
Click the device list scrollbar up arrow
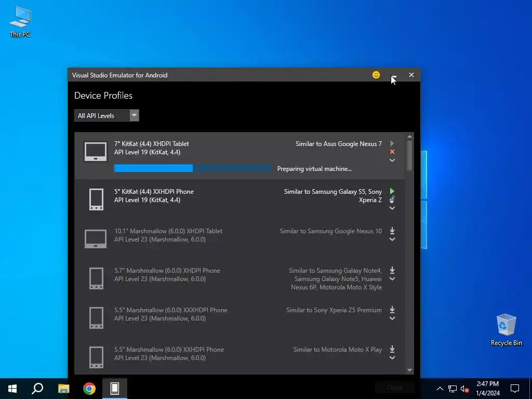click(409, 137)
